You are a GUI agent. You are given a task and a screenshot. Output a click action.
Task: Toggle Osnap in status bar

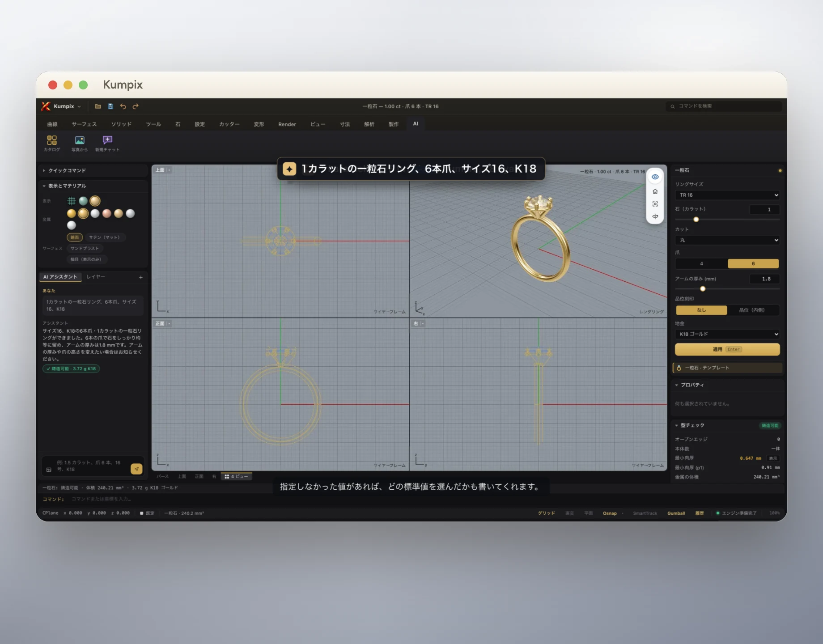(x=610, y=513)
